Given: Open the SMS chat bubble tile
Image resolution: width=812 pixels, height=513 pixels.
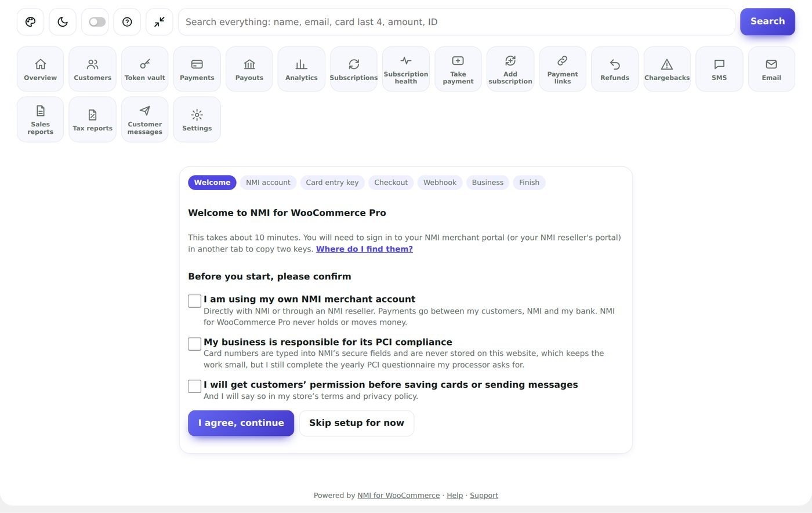Looking at the screenshot, I should (x=719, y=69).
